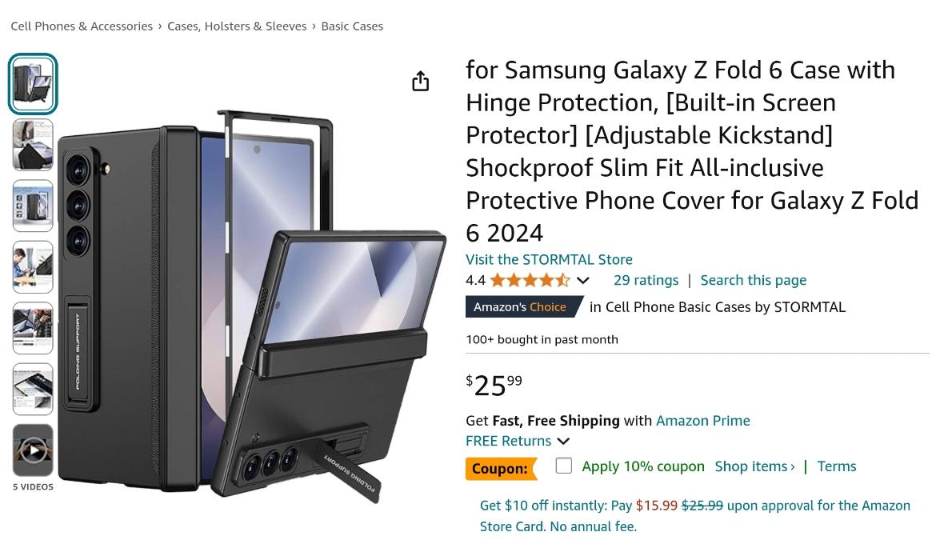Image resolution: width=952 pixels, height=560 pixels.
Task: Select the third product image thumbnail
Action: tap(33, 206)
